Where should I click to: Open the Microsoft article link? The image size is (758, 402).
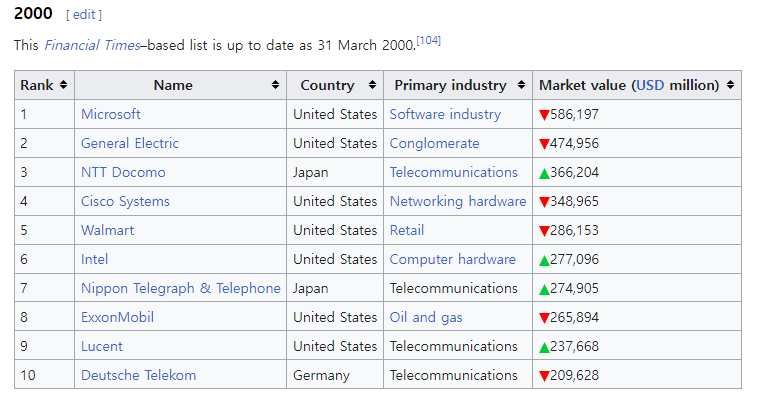click(111, 114)
